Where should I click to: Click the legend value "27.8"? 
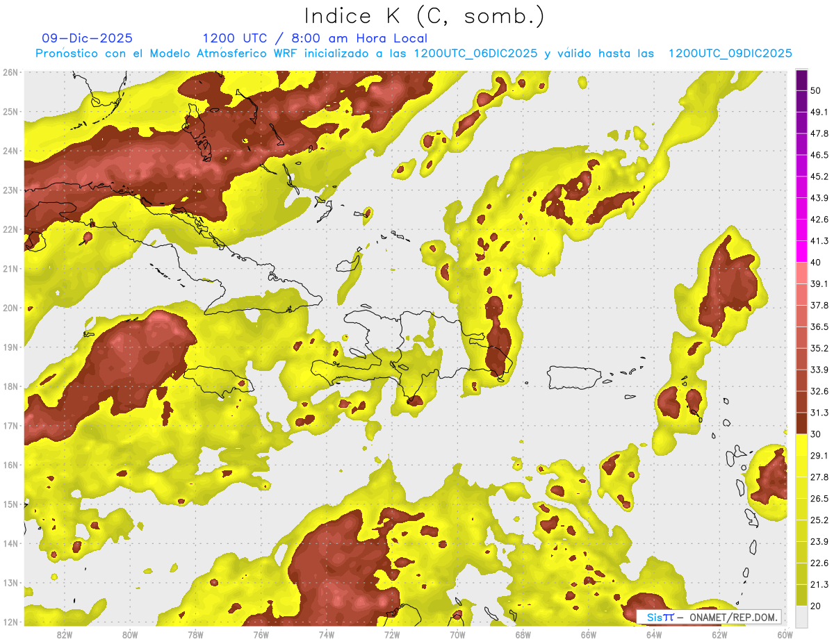[x=819, y=477]
